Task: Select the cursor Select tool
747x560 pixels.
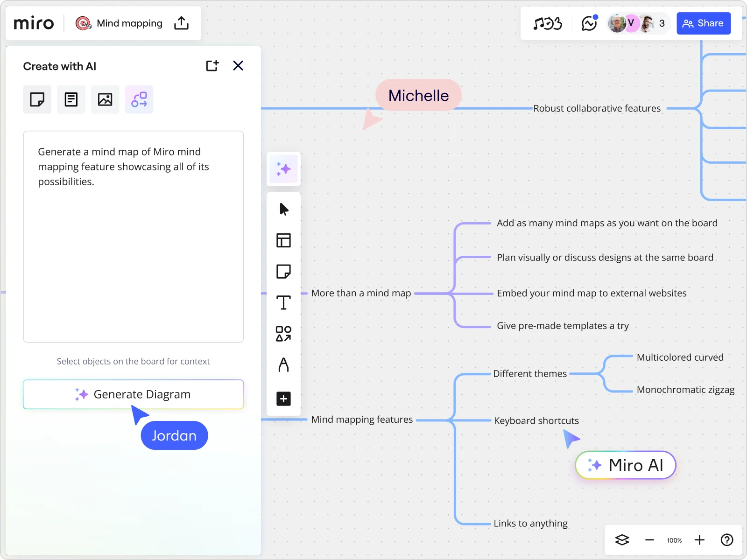Action: pos(283,209)
